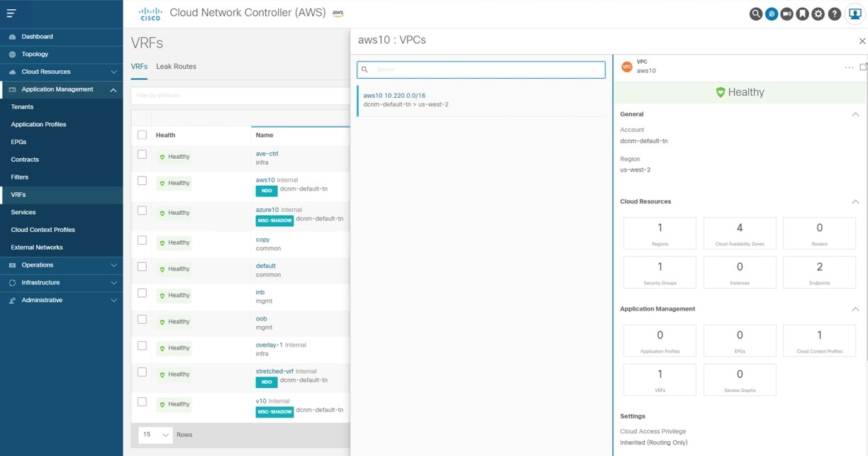The height and width of the screenshot is (456, 868).
Task: Collapse the Cloud Resources section in the VPC pane
Action: pyautogui.click(x=855, y=202)
